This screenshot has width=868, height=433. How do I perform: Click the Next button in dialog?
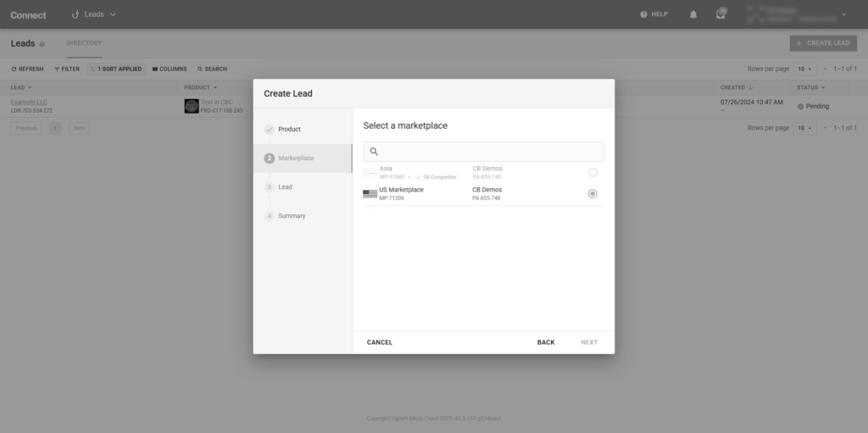[589, 342]
